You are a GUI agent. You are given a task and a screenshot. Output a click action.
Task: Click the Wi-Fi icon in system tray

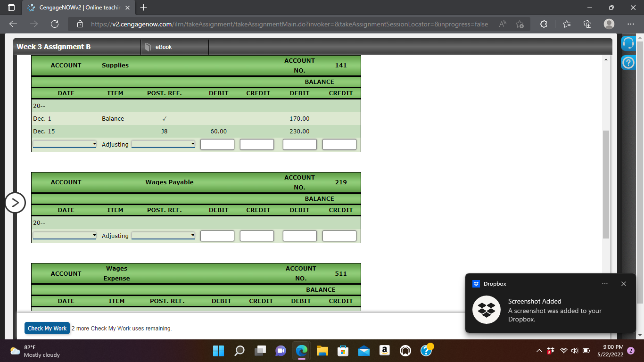(564, 351)
